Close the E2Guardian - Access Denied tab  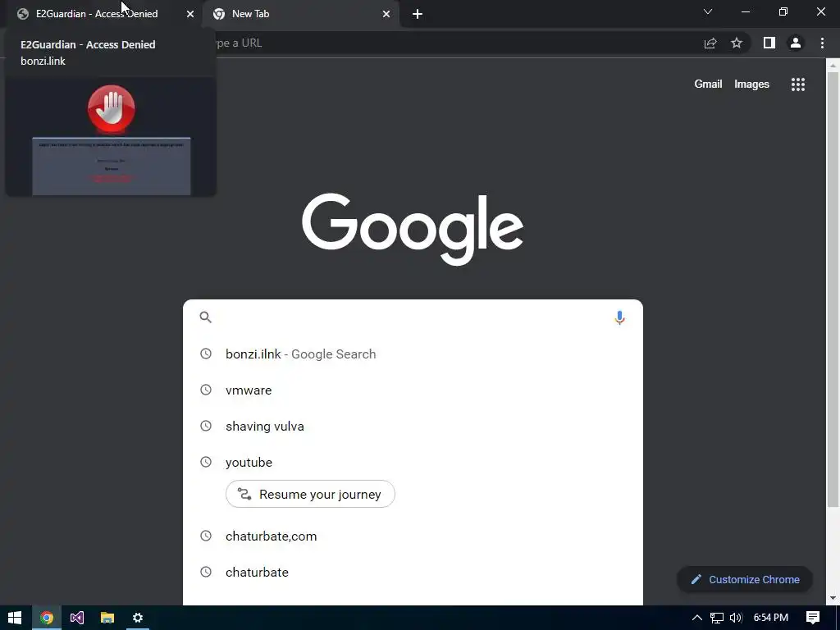190,14
